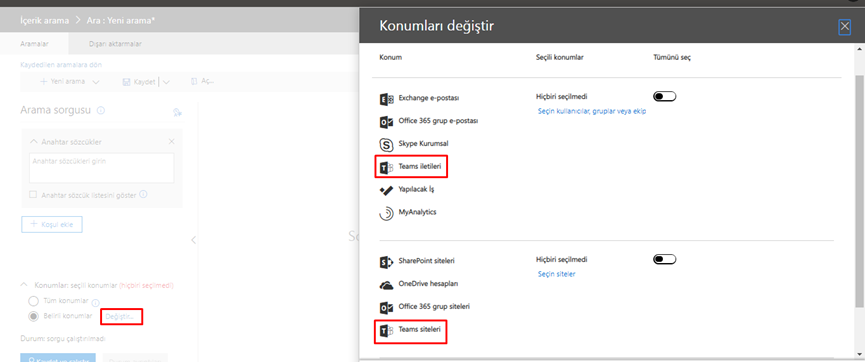Click the Yeni arama button
Screen dimensions: 865x362
point(62,82)
